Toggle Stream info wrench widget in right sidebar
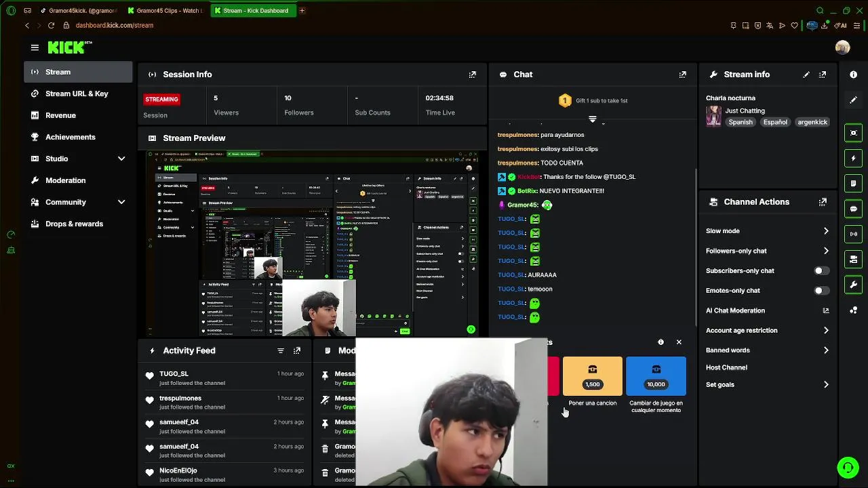The image size is (868, 488). [854, 285]
